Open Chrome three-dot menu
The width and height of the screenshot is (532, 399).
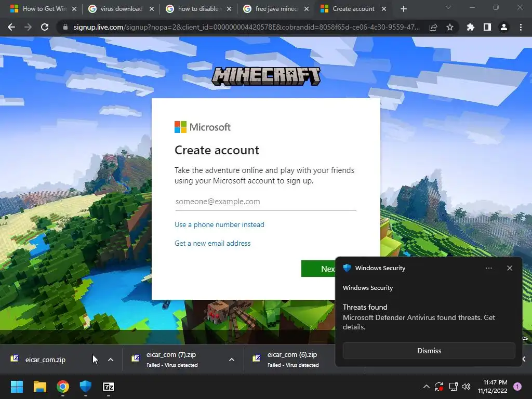521,27
